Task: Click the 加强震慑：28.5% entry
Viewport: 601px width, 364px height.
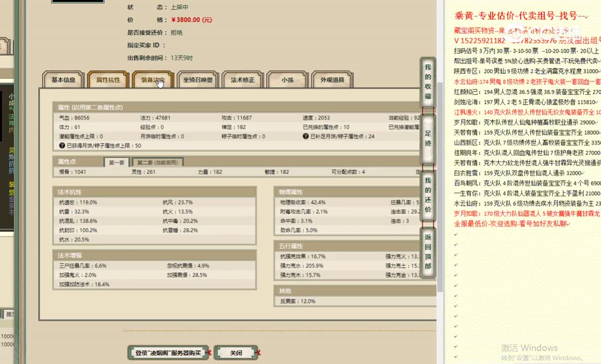Action: pyautogui.click(x=187, y=275)
